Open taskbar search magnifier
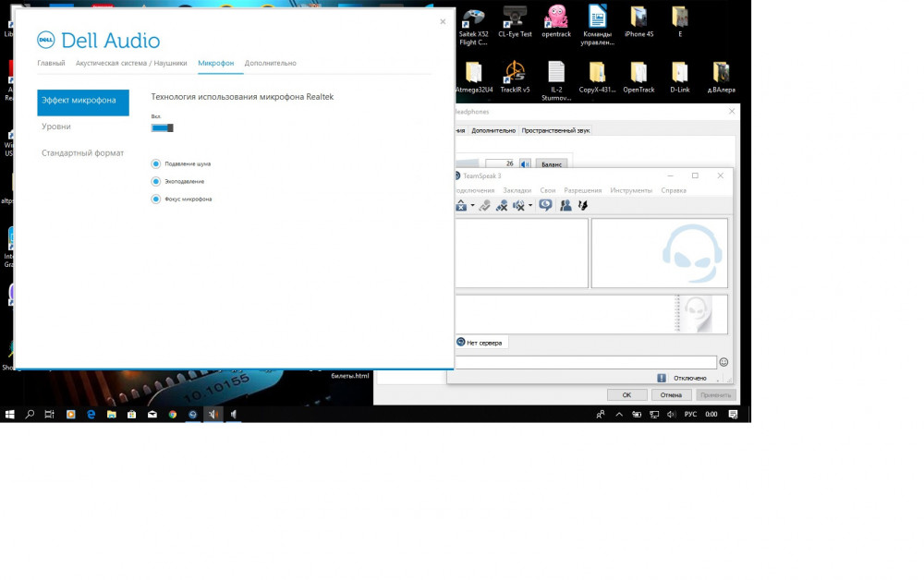Screen dimensions: 924x580 point(30,415)
